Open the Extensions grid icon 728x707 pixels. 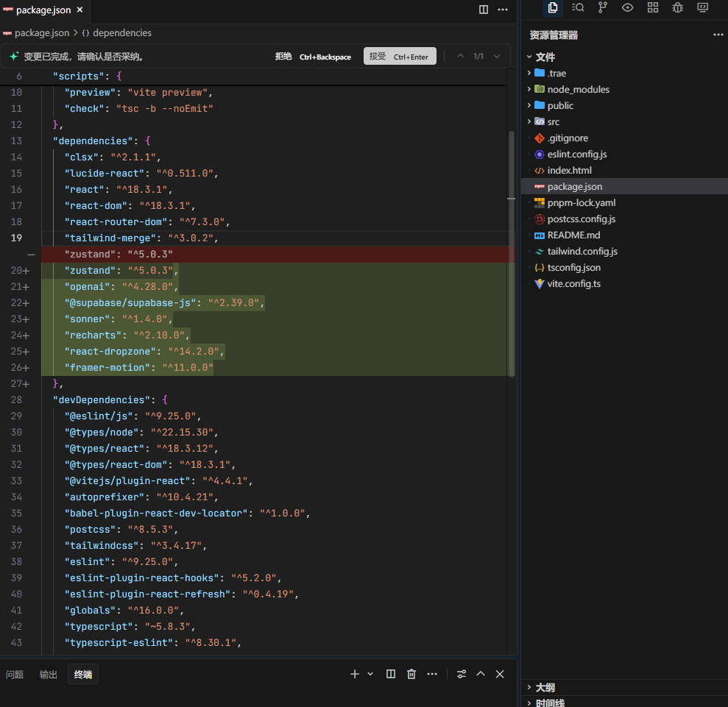(653, 7)
